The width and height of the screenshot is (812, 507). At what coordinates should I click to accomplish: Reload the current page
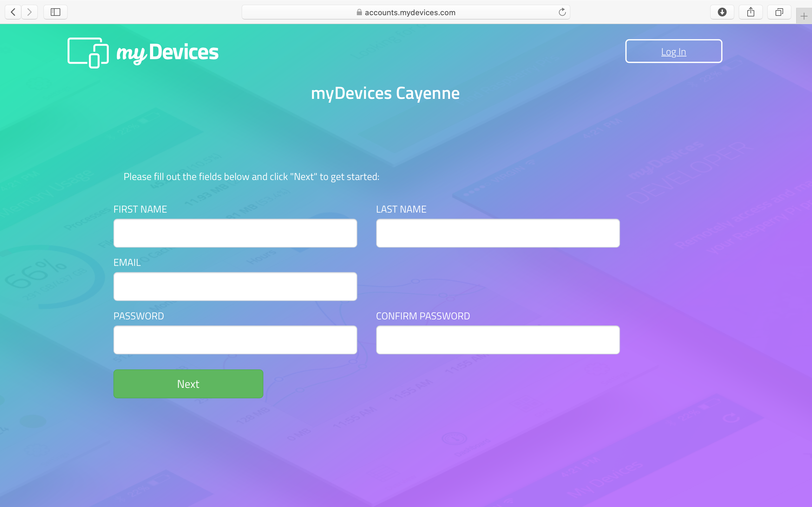[x=562, y=12]
